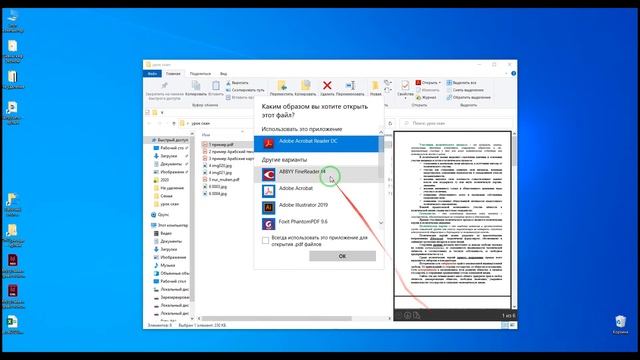Open Загрузки under Быстрый доступ
Image resolution: width=640 pixels, height=360 pixels.
169,156
